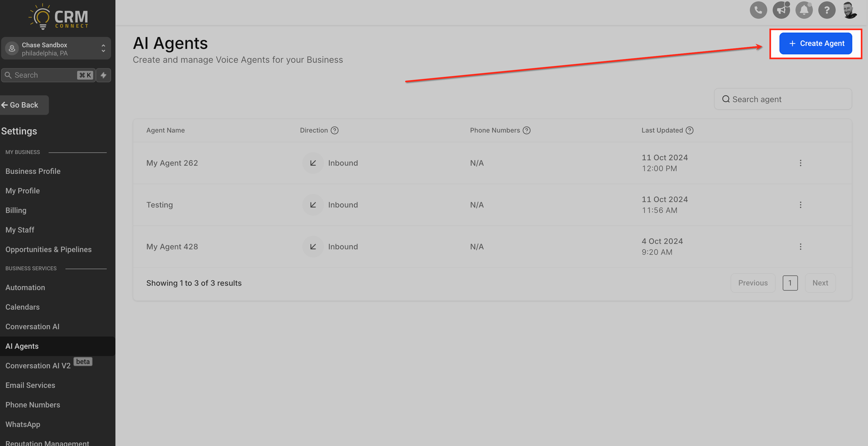Click the Phone Numbers column header

[495, 130]
